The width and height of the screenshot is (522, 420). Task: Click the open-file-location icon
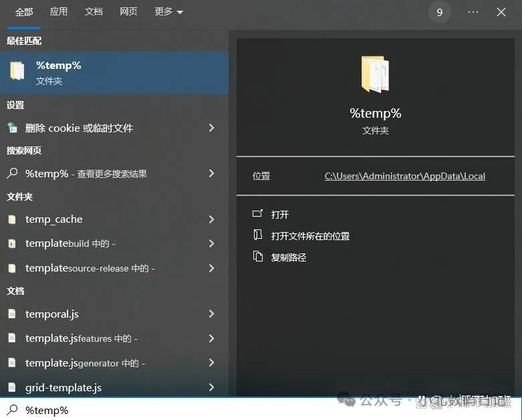pos(258,235)
